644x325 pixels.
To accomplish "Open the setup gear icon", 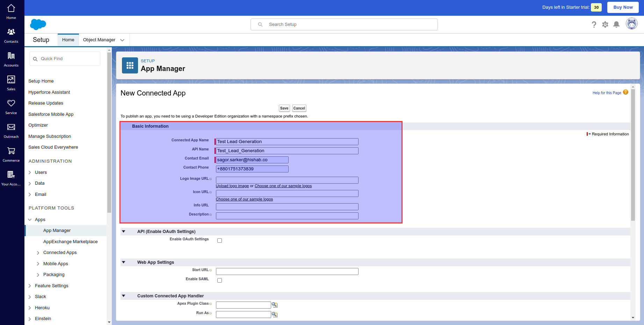I will coord(605,24).
